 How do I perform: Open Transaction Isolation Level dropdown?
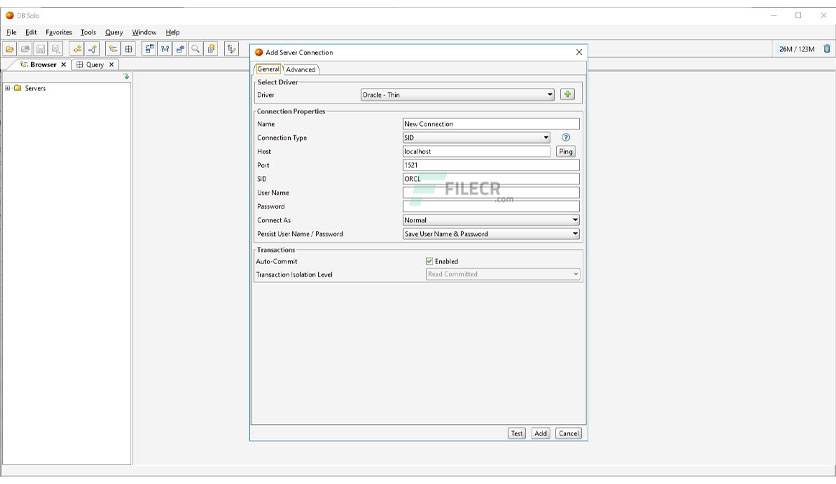tap(503, 274)
